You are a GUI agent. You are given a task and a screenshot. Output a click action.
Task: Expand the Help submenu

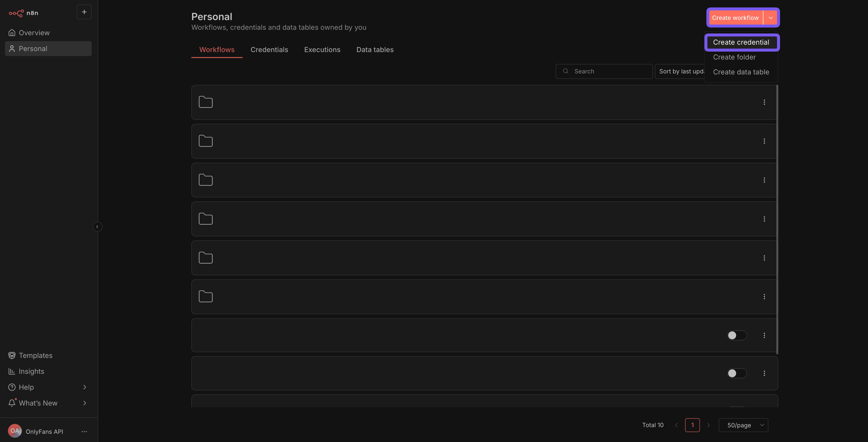(85, 387)
